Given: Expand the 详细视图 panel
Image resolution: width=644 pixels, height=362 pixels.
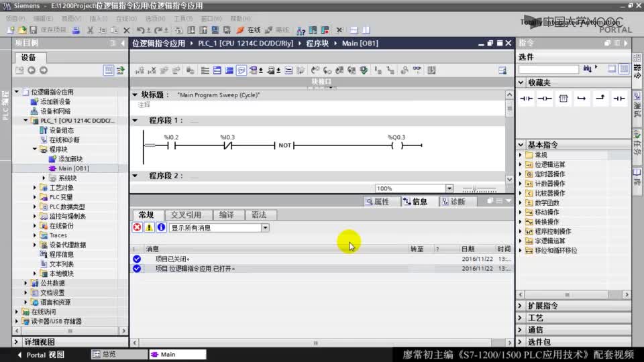Looking at the screenshot, I should [x=16, y=342].
